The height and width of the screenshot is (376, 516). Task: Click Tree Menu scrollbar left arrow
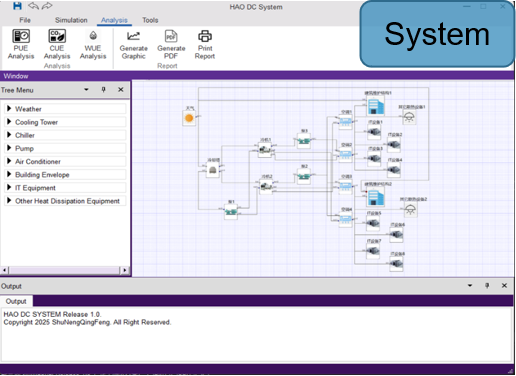pos(4,270)
